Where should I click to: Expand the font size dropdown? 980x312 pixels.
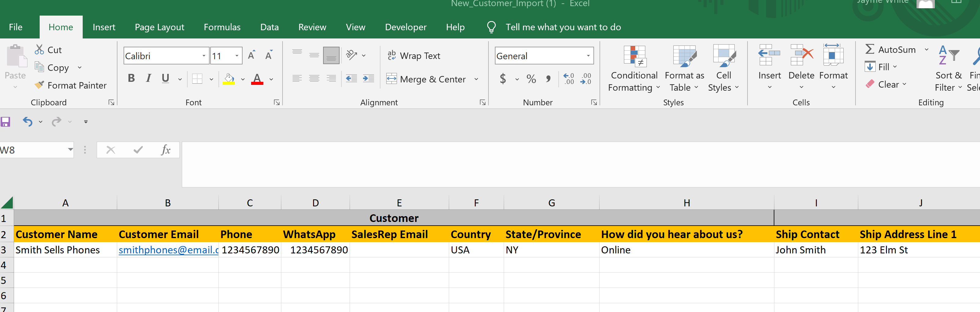coord(237,56)
